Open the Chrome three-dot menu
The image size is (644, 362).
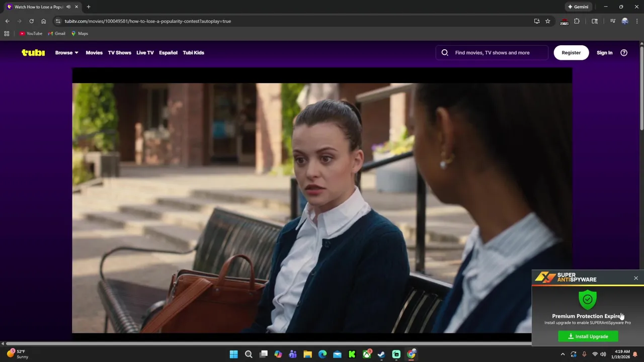[636, 21]
